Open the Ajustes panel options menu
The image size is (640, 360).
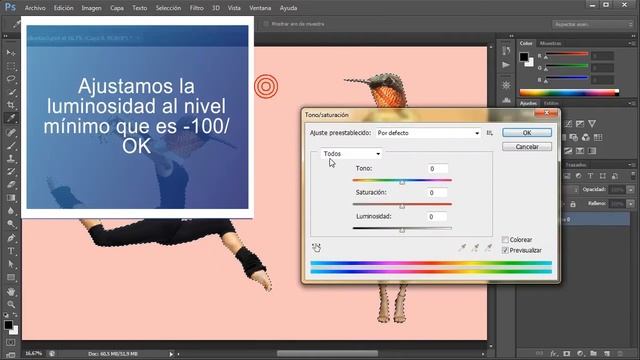[631, 103]
